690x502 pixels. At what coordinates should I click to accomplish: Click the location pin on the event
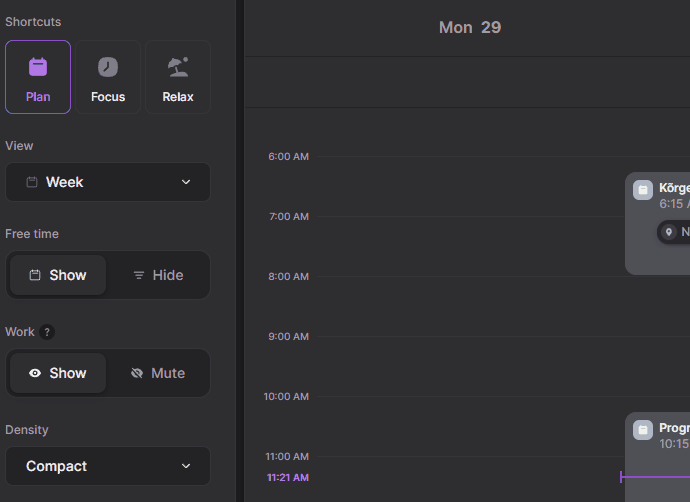coord(669,232)
